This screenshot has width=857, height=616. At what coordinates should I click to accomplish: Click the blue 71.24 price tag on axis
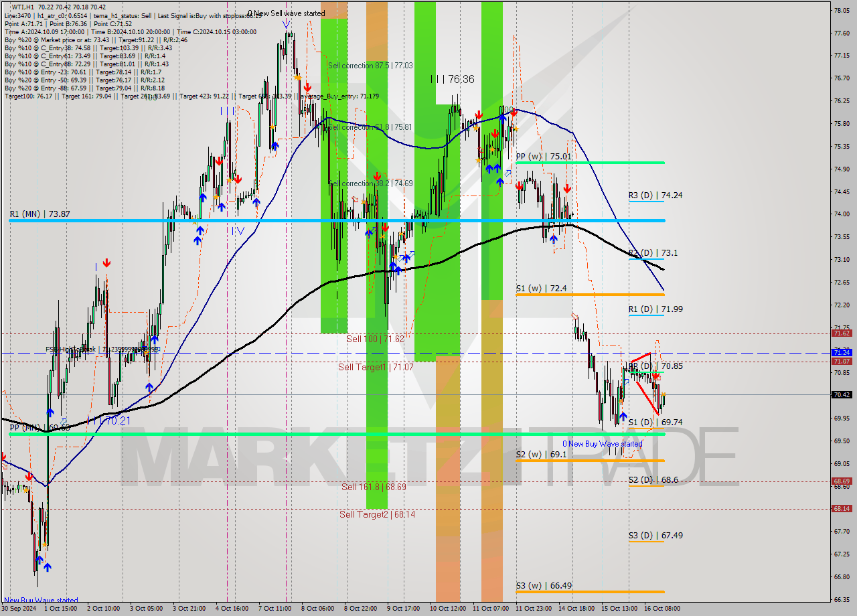pyautogui.click(x=842, y=352)
